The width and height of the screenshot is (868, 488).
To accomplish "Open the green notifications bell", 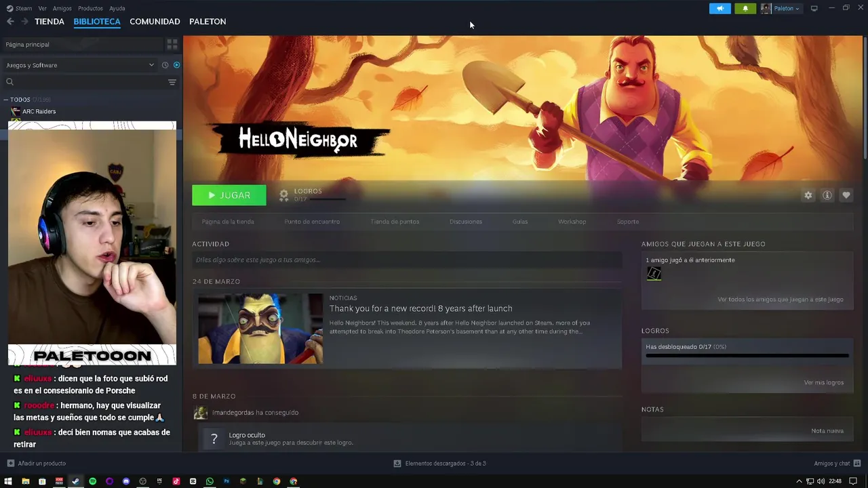I will [745, 8].
